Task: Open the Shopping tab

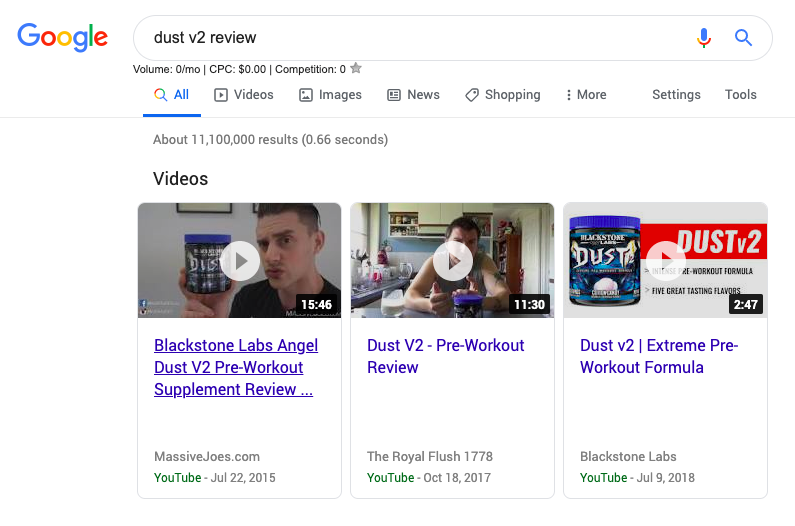Action: click(x=502, y=95)
